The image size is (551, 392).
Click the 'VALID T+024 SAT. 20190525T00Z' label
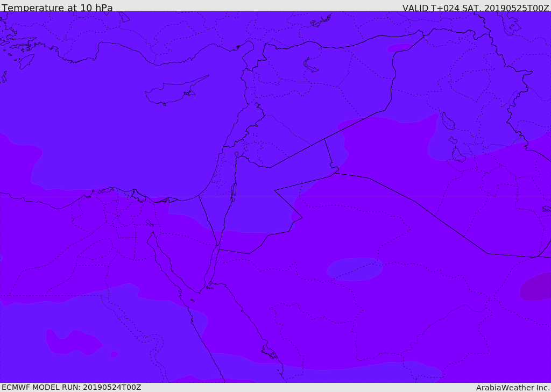(x=476, y=8)
